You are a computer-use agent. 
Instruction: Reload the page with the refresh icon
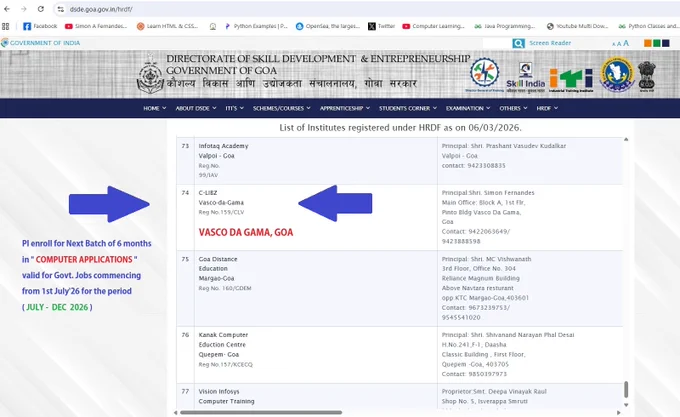[x=40, y=9]
